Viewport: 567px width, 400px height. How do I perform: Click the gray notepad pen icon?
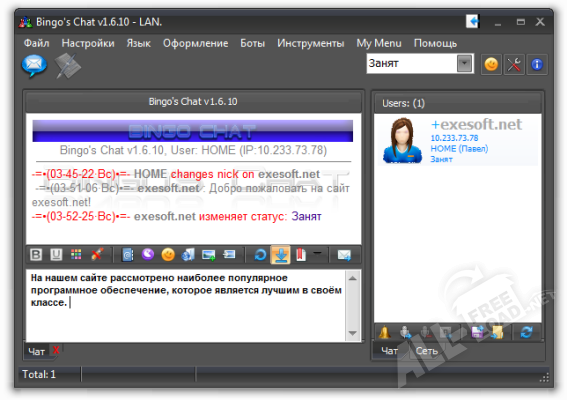point(68,66)
